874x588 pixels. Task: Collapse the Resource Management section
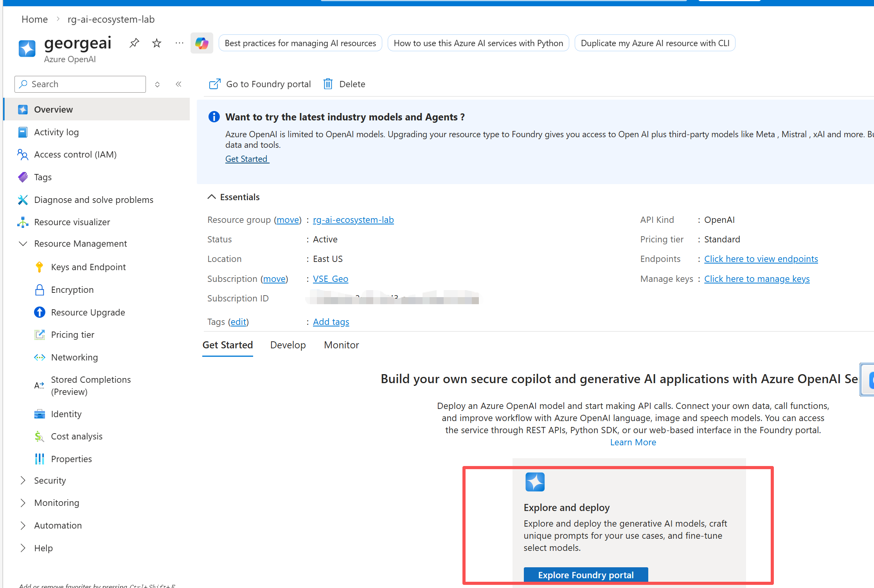pos(23,244)
